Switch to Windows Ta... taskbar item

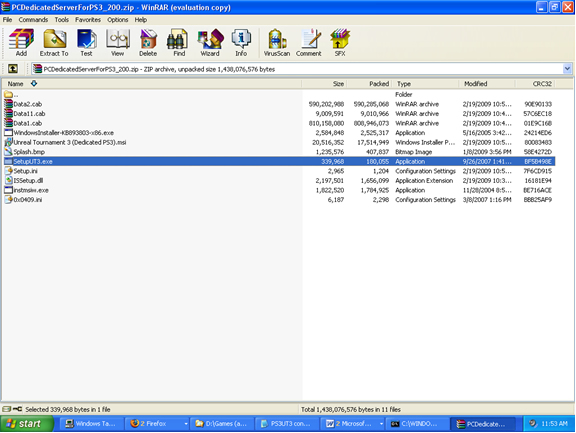pyautogui.click(x=92, y=424)
